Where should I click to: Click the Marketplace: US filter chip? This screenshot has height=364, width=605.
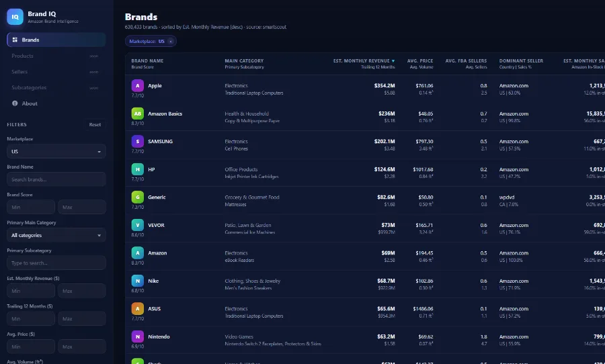pos(151,41)
